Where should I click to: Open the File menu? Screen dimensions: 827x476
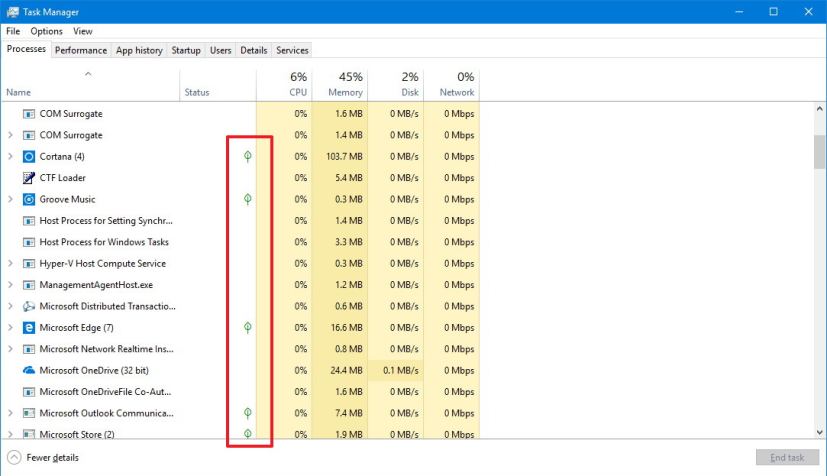click(13, 31)
